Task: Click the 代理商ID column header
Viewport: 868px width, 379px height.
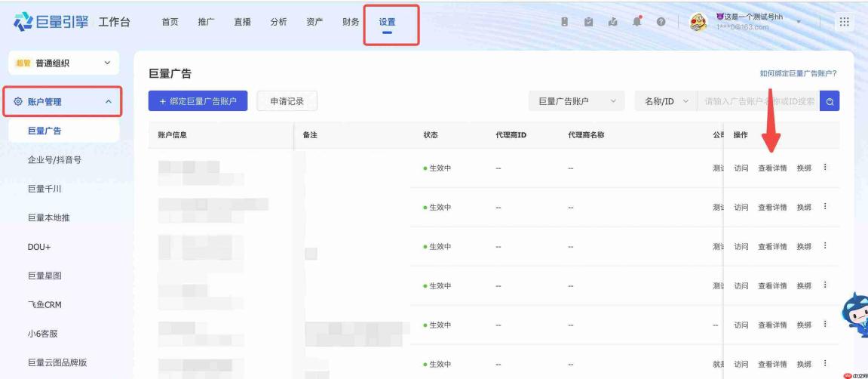Action: coord(511,134)
